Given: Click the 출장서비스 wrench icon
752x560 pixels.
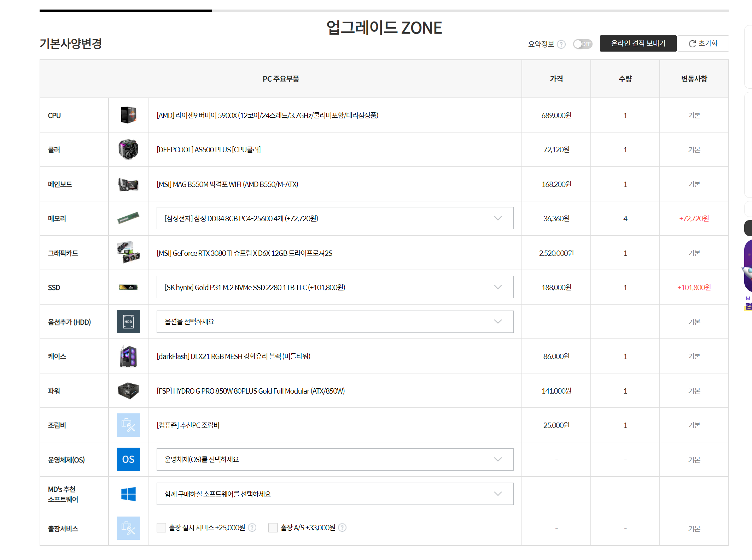Looking at the screenshot, I should point(128,528).
